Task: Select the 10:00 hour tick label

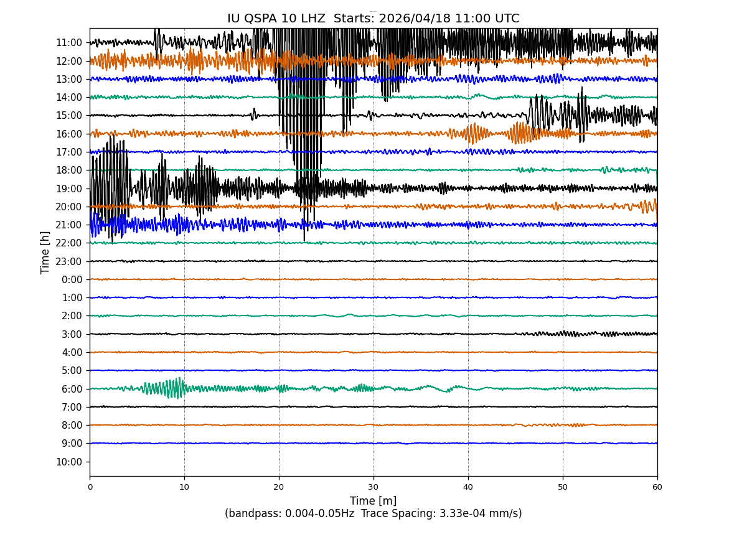Action: click(x=69, y=462)
